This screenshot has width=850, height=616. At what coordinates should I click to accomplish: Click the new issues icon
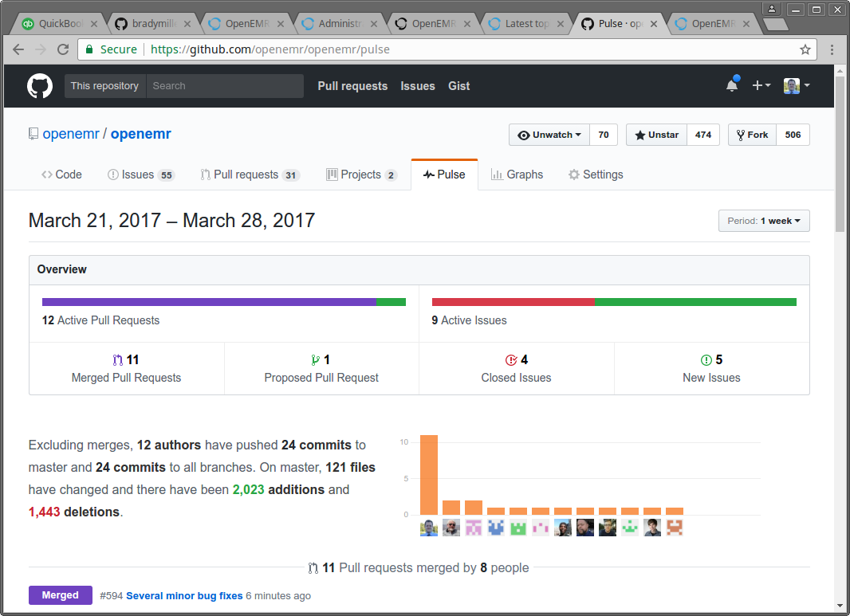(x=706, y=359)
